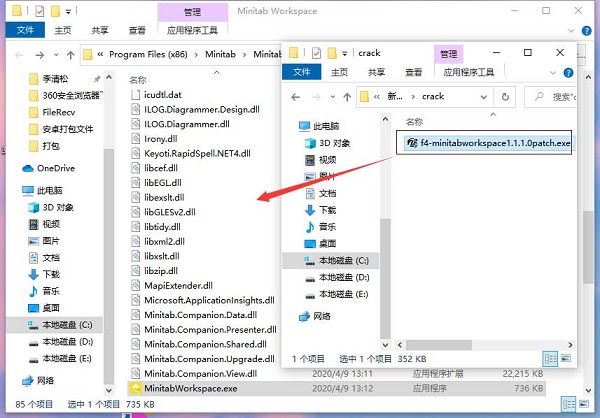Go up one folder in Minitab Workspace window
Viewport: 600px width, 418px height.
(x=70, y=56)
